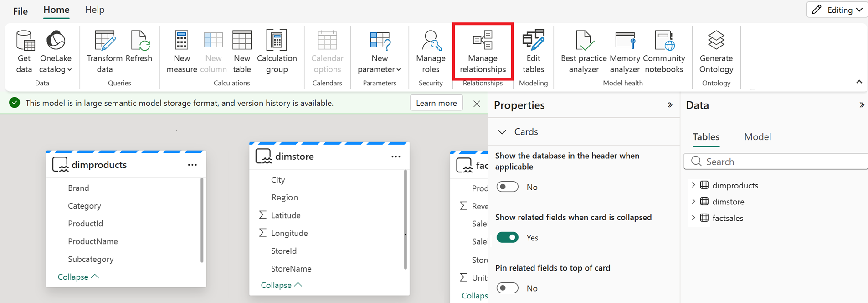
Task: Add a New table
Action: pyautogui.click(x=242, y=52)
